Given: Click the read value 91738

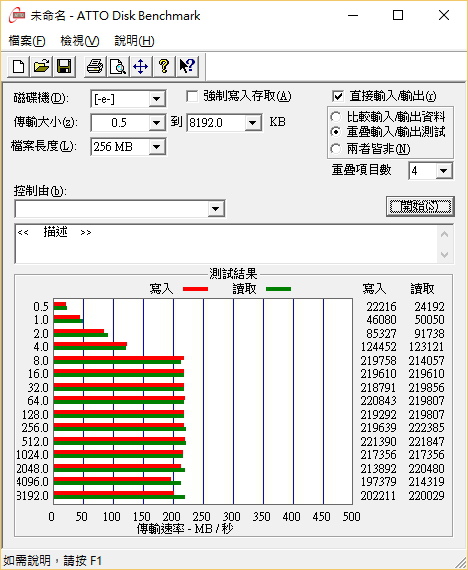Looking at the screenshot, I should click(429, 333).
